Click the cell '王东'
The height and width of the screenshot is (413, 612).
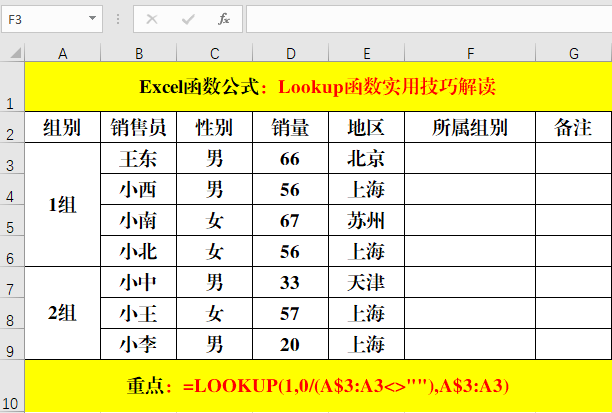[x=139, y=158]
